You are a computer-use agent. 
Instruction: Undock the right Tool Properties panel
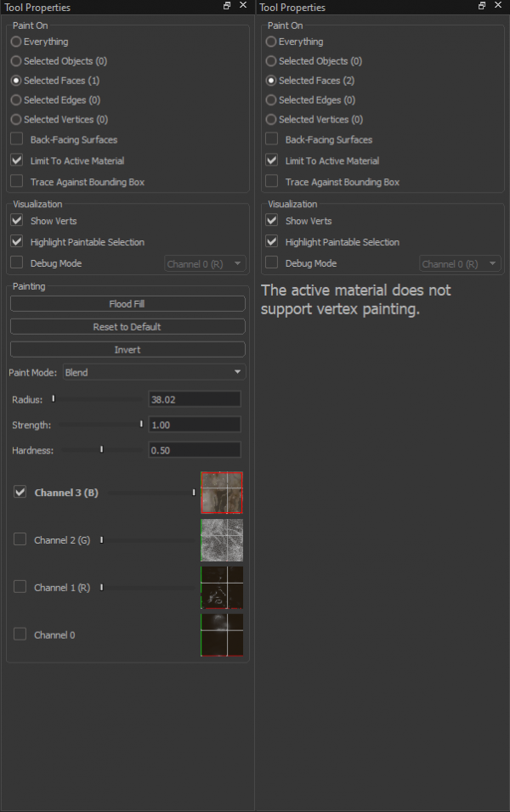482,6
